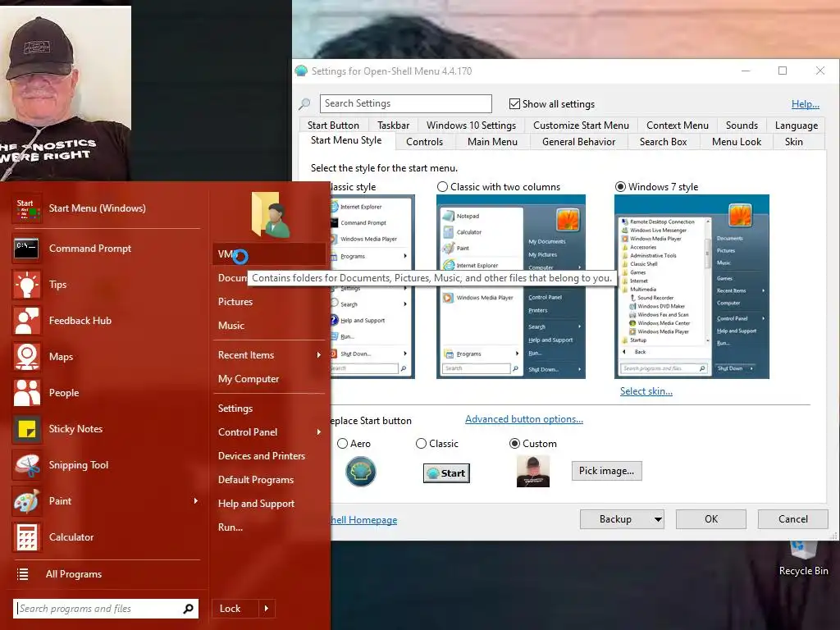Switch to Start Button tab

333,126
